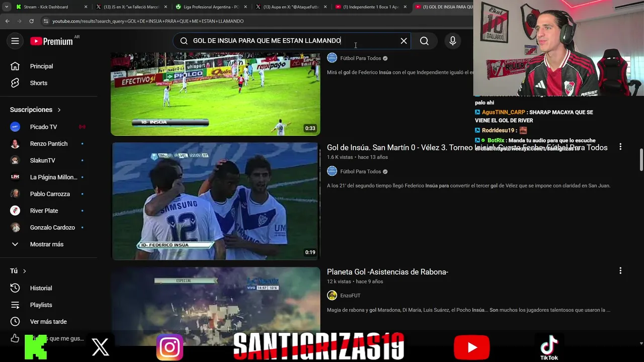Click '1.6 K vistas • hace 13 años' text
This screenshot has height=362, width=644.
pos(357,157)
